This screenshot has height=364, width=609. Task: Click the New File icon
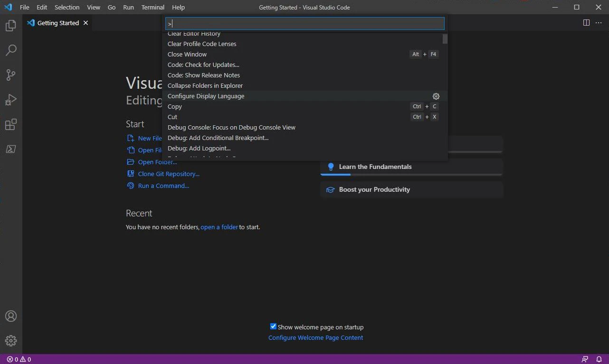[131, 138]
